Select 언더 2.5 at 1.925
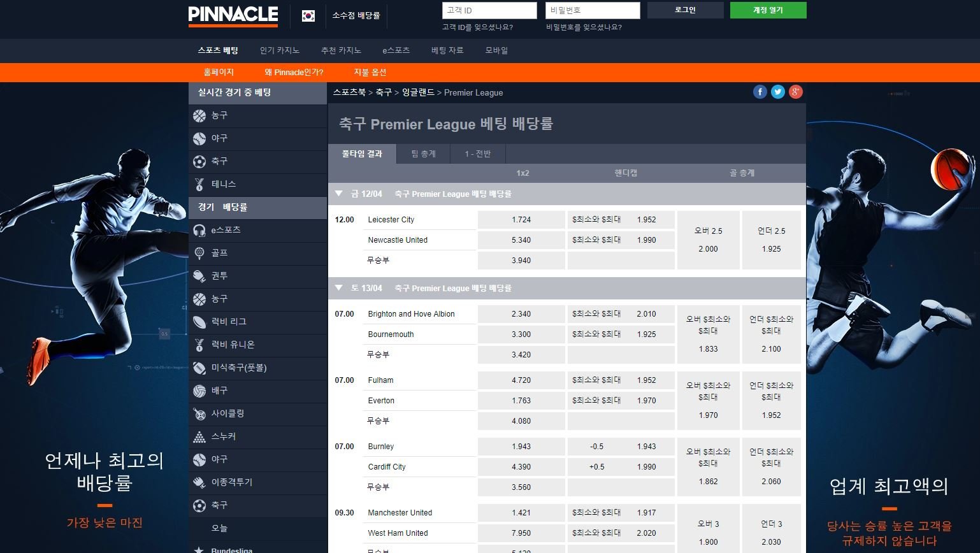Image resolution: width=980 pixels, height=553 pixels. tap(772, 240)
